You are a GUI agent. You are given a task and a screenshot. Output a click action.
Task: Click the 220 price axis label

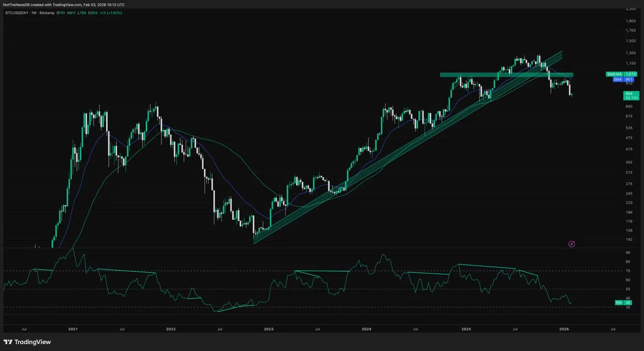click(x=629, y=203)
